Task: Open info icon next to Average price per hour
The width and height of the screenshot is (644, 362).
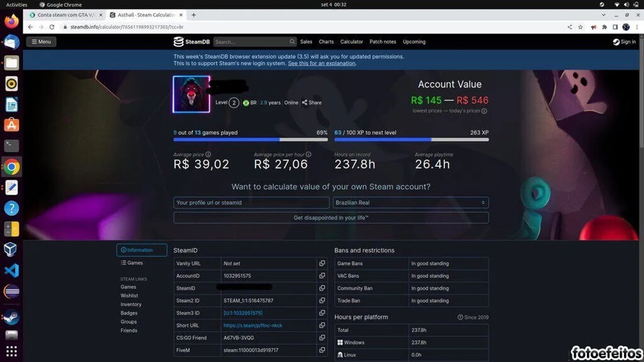Action: [308, 154]
